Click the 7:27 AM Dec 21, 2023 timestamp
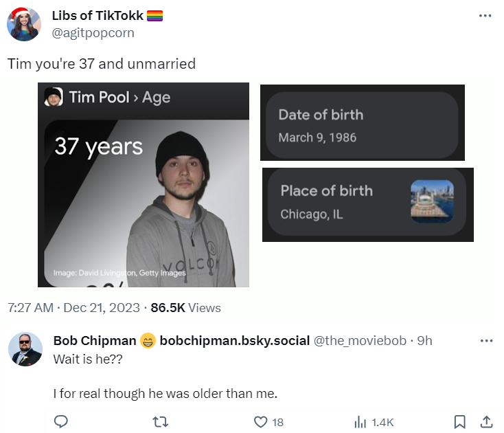504x433 pixels. point(73,308)
